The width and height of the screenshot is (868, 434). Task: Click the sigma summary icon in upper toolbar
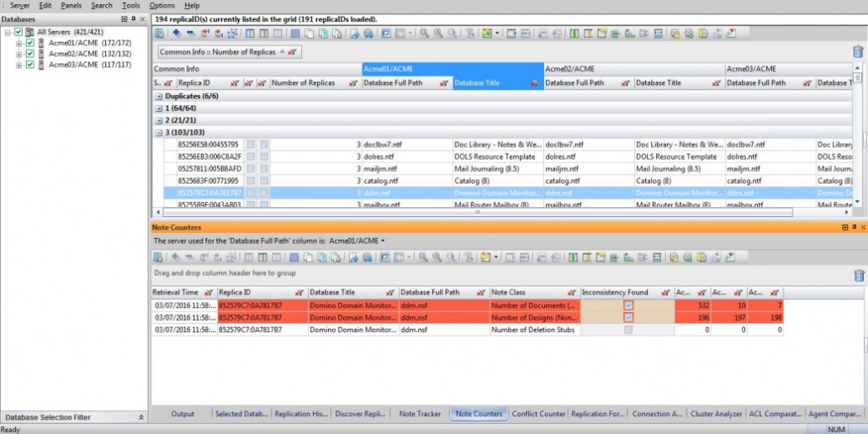pos(643,33)
